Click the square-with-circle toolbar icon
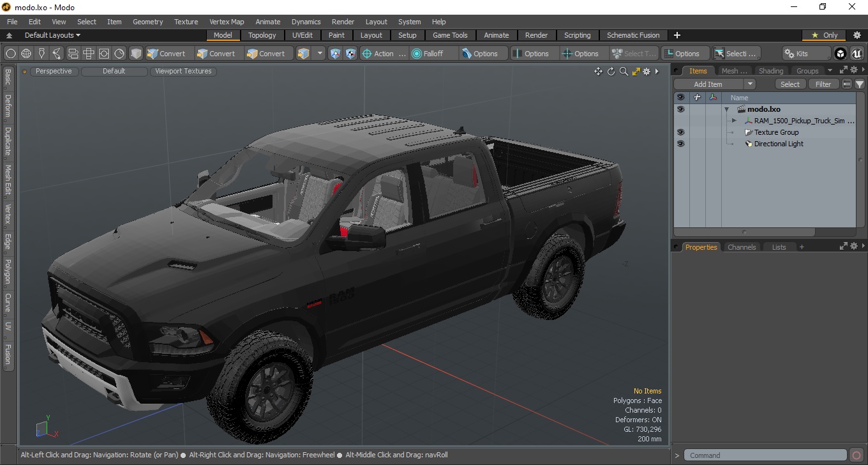Image resolution: width=868 pixels, height=465 pixels. tap(103, 54)
